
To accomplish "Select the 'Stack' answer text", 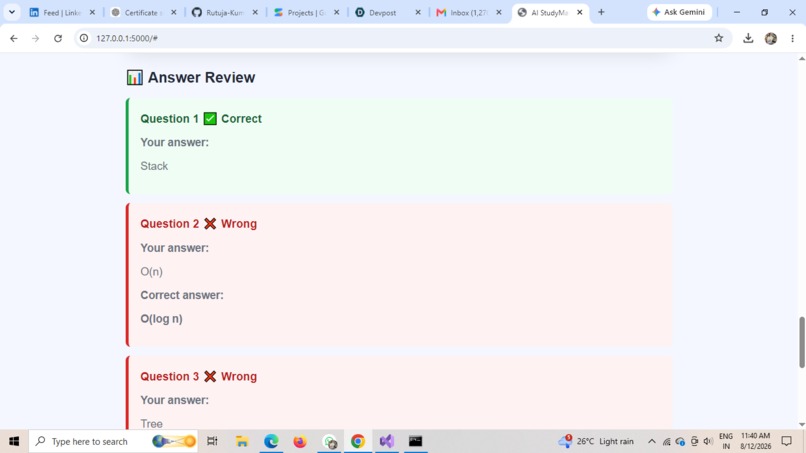I will [x=154, y=166].
